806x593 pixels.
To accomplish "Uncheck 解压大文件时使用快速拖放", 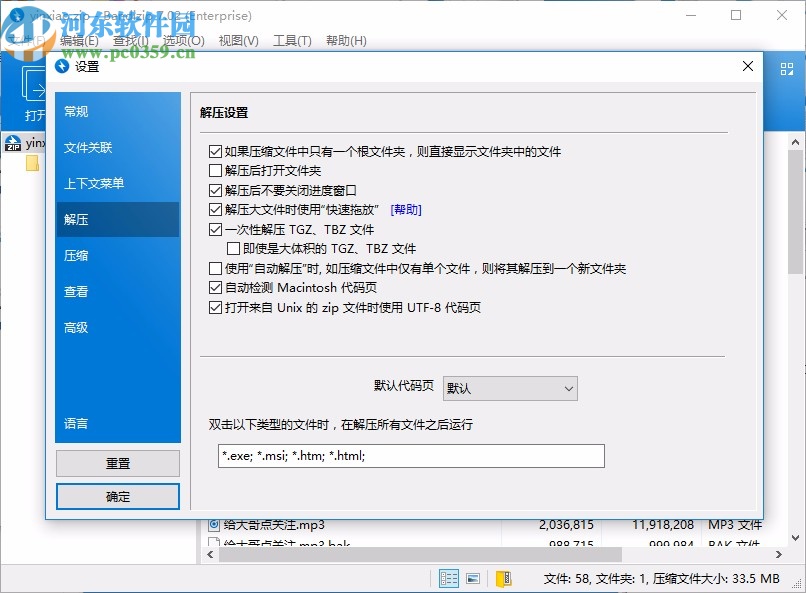I will click(x=216, y=209).
